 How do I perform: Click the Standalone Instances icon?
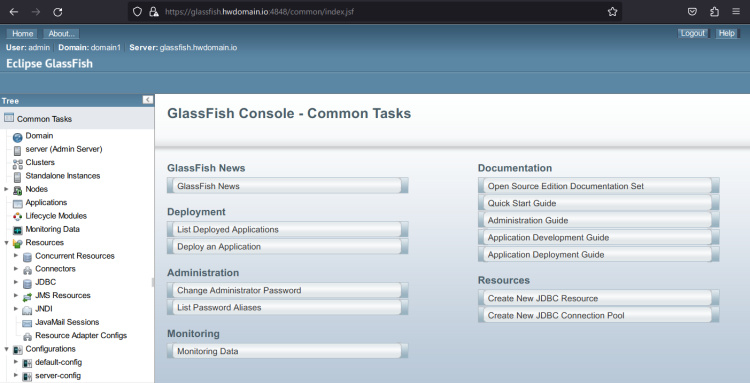click(18, 177)
